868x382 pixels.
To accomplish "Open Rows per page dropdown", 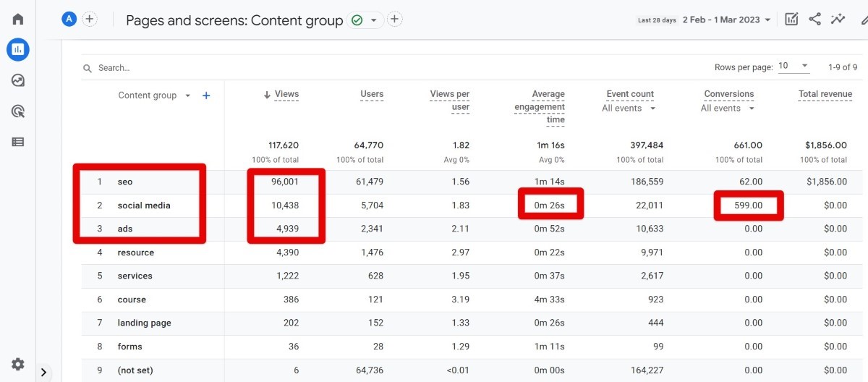I will [793, 66].
